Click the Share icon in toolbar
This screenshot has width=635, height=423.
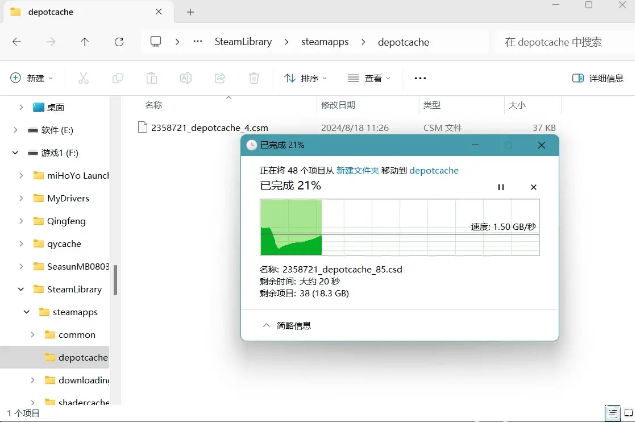(x=220, y=78)
